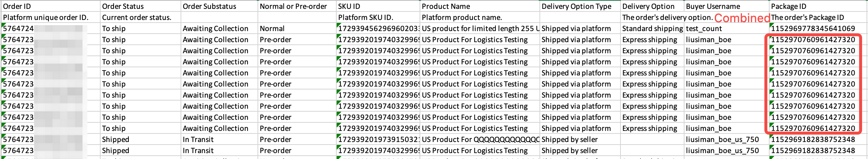This screenshot has width=868, height=159.
Task: Click the Standard shipping cell
Action: tap(652, 28)
